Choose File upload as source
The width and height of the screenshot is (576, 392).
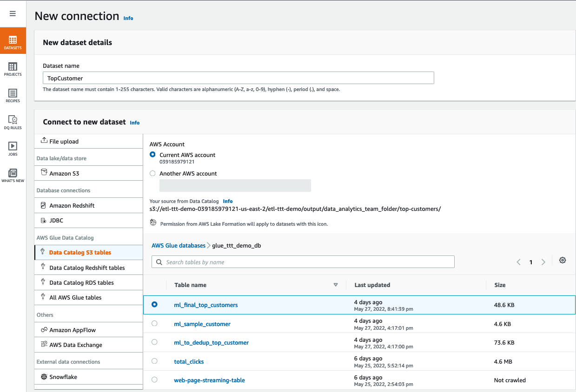pos(88,141)
